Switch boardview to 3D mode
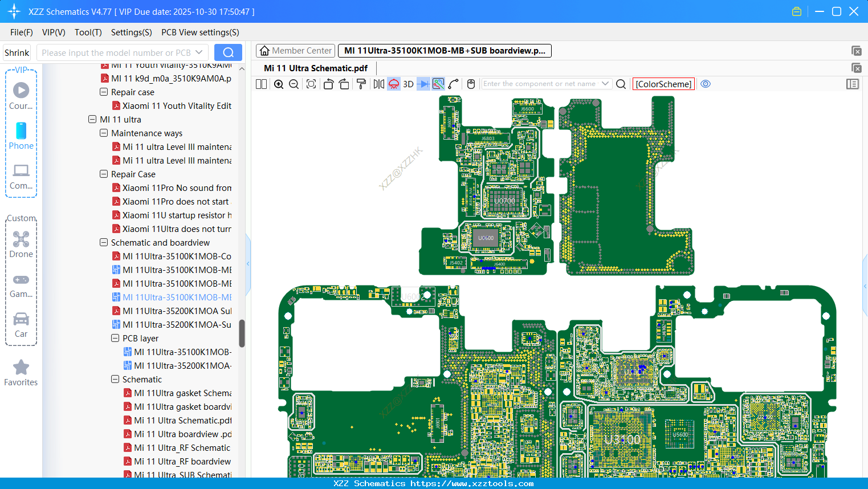 click(x=408, y=84)
